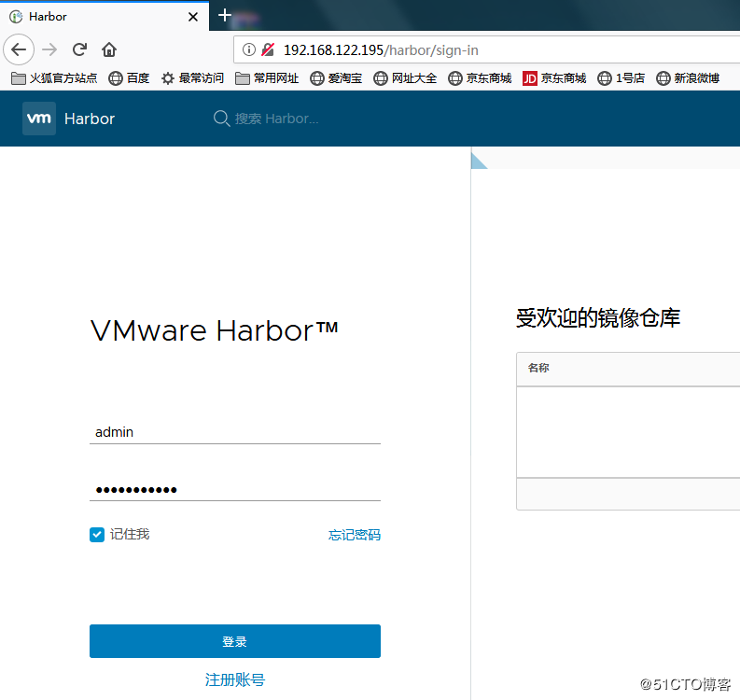Open a new tab with plus icon
This screenshot has height=700, width=740.
(225, 15)
